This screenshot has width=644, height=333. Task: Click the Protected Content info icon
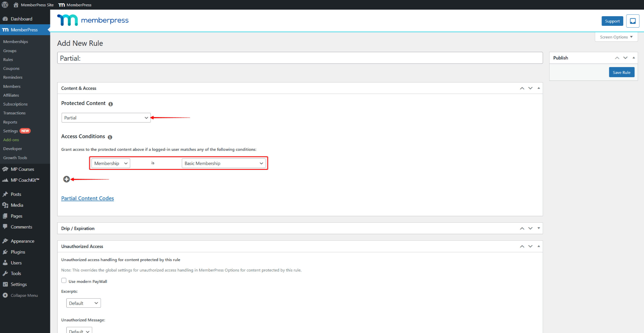point(110,104)
